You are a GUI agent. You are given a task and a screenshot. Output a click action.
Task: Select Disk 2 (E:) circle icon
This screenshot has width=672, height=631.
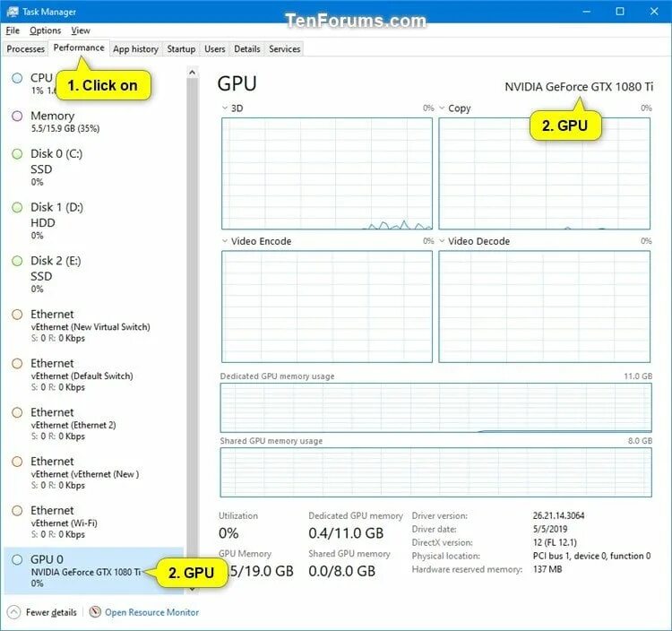[x=17, y=261]
